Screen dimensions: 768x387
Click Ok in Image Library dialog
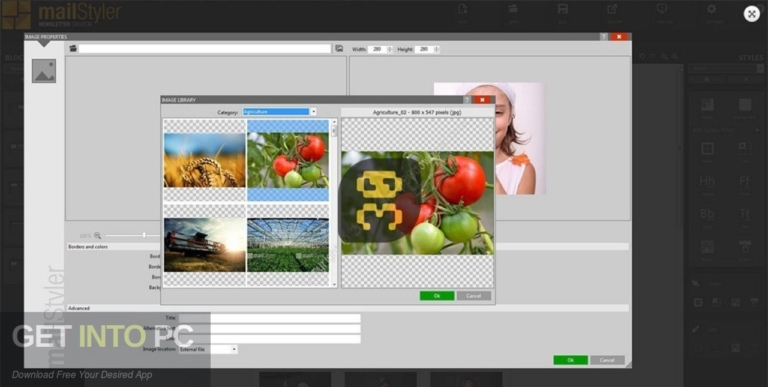437,296
